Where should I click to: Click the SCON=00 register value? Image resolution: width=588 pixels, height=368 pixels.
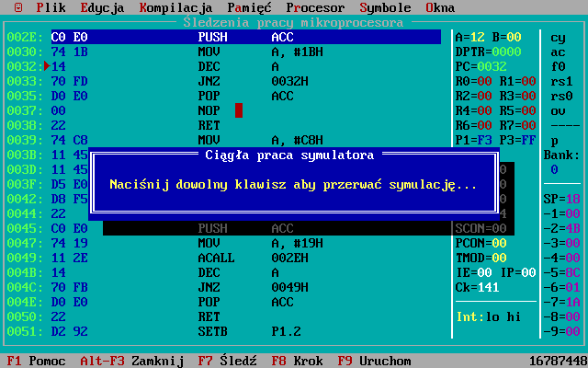[481, 228]
